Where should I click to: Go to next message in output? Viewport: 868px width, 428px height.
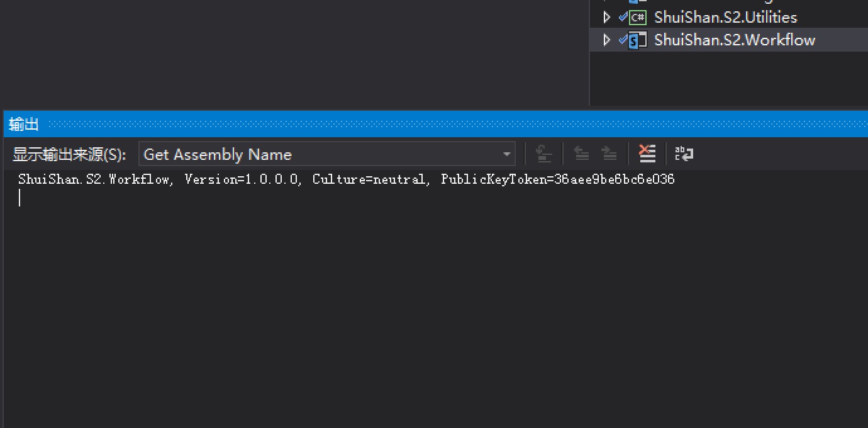609,154
